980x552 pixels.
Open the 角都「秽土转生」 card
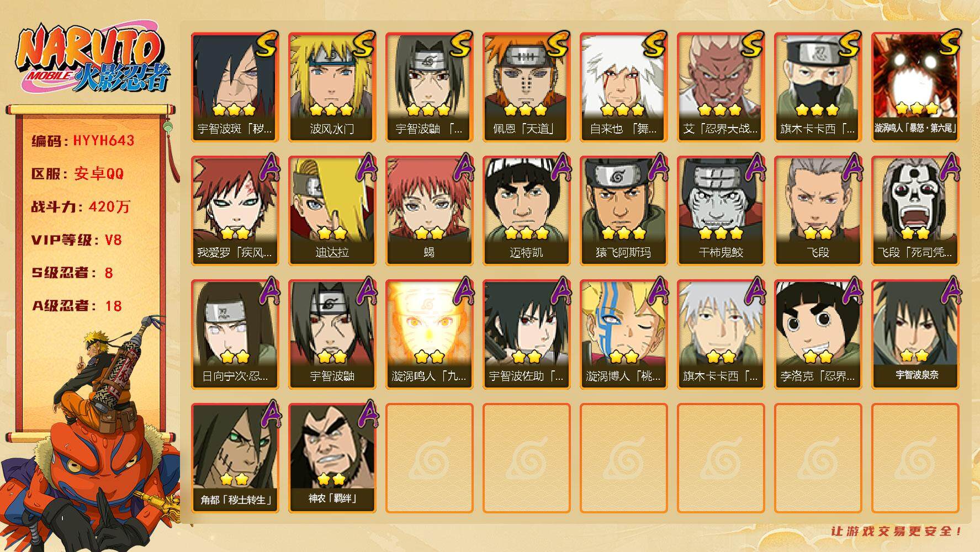[x=235, y=458]
